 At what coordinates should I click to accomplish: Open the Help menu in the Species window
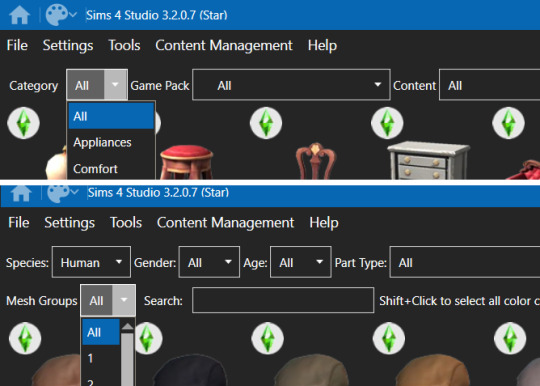click(x=324, y=222)
